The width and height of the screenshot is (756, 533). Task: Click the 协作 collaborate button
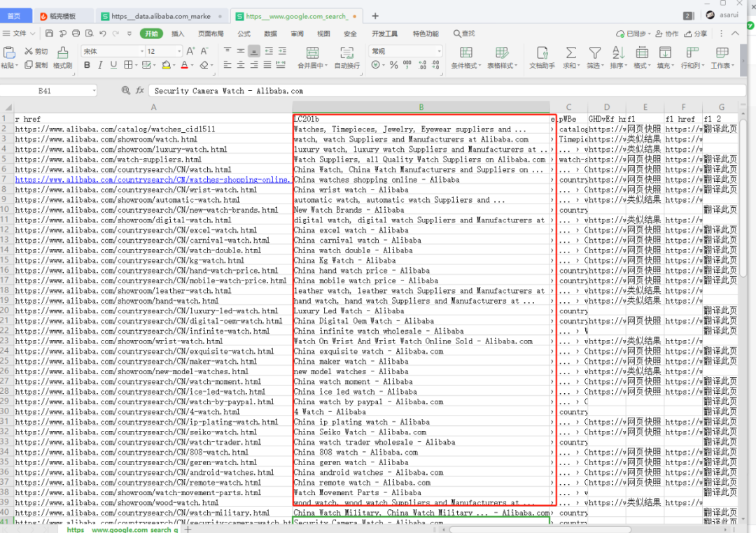coord(667,34)
